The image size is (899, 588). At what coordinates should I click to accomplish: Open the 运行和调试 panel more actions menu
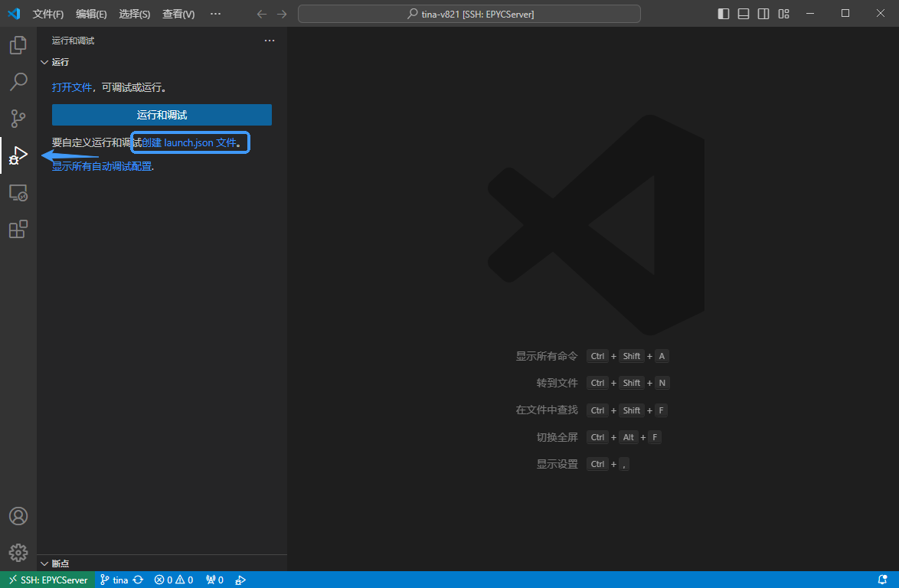tap(269, 41)
